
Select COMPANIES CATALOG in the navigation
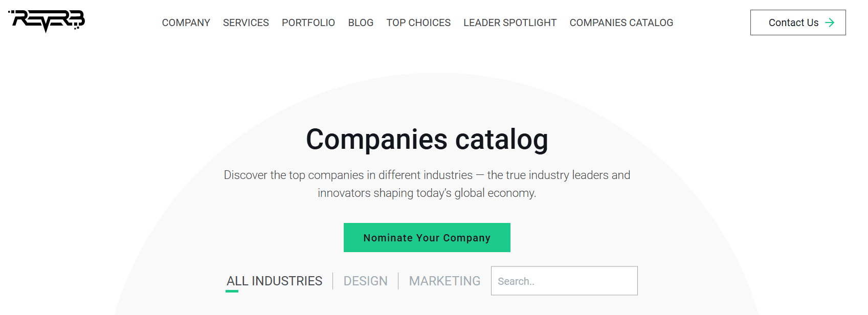621,22
